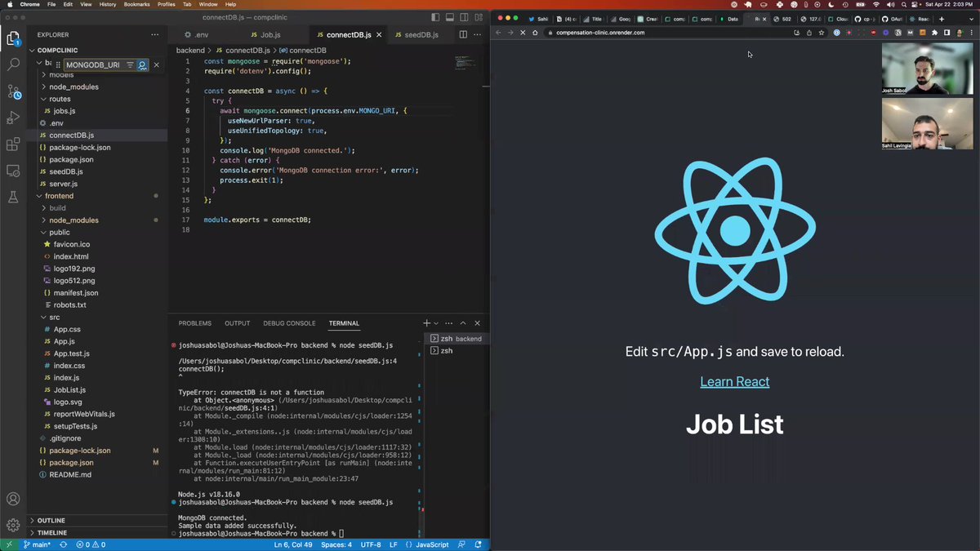Collapse the COMPCLINIC root folder
This screenshot has width=980, height=551.
(96, 50)
